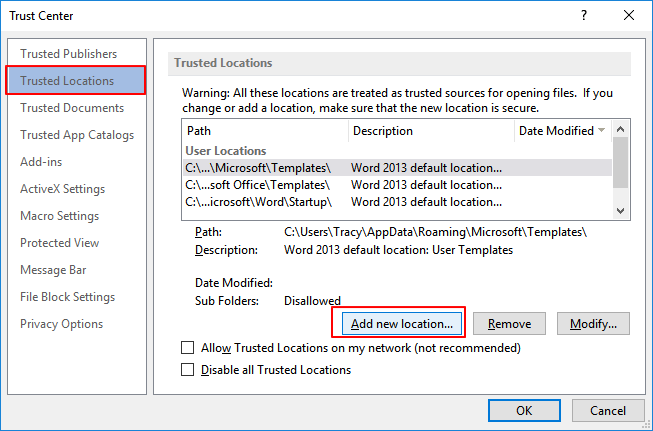Show File Block Settings

click(68, 297)
